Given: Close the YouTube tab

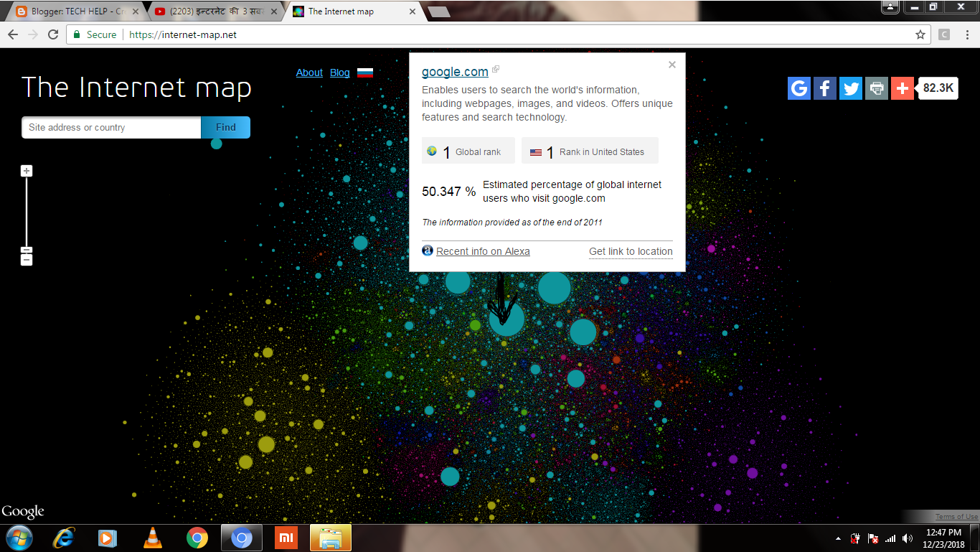Looking at the screenshot, I should pyautogui.click(x=275, y=11).
